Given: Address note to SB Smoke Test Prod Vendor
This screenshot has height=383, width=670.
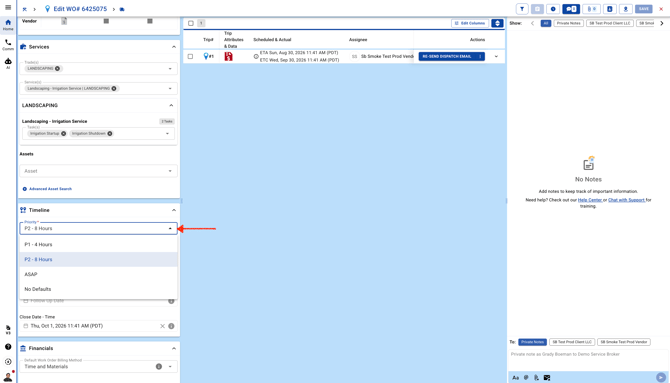Looking at the screenshot, I should [x=624, y=342].
